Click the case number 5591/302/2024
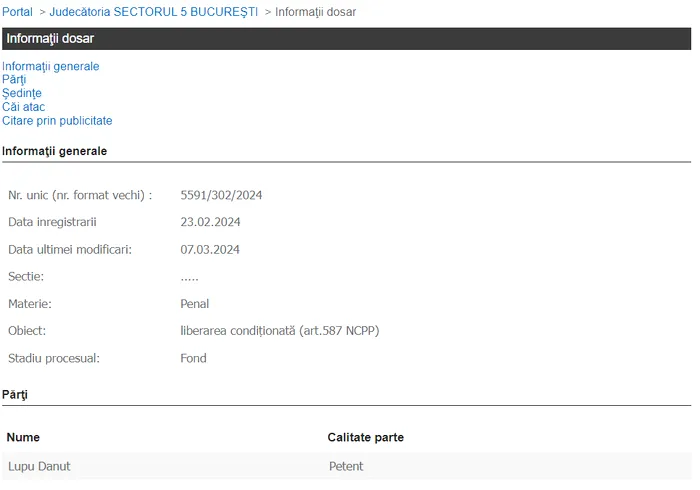The height and width of the screenshot is (490, 700). point(221,195)
